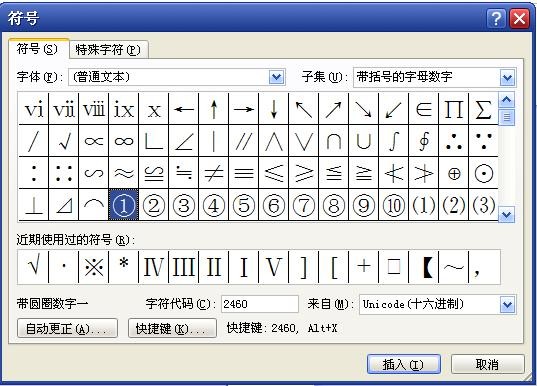Pick the roman numeral vi symbol
Viewport: 537px width, 386px height.
tap(34, 109)
